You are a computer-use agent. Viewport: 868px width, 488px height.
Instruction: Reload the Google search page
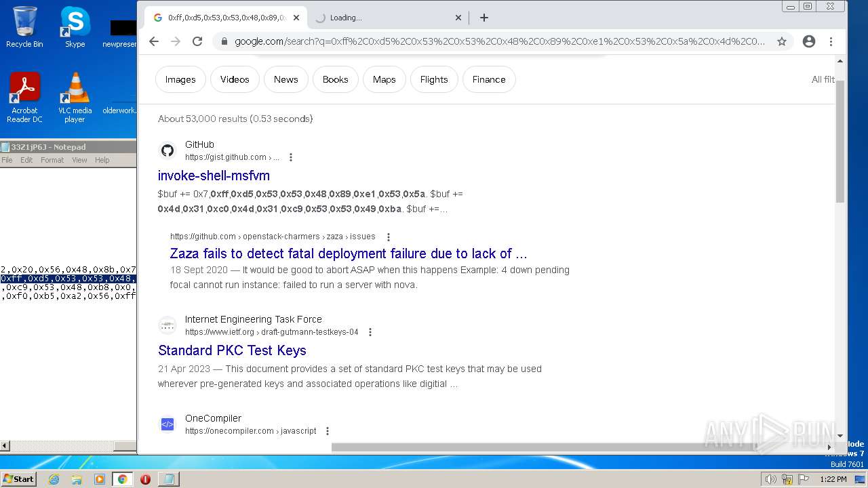[x=197, y=41]
